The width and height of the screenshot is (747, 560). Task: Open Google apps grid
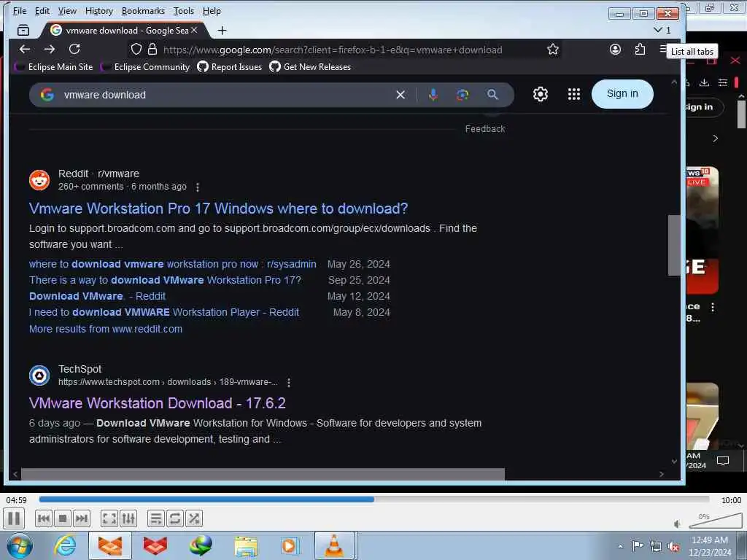tap(574, 94)
